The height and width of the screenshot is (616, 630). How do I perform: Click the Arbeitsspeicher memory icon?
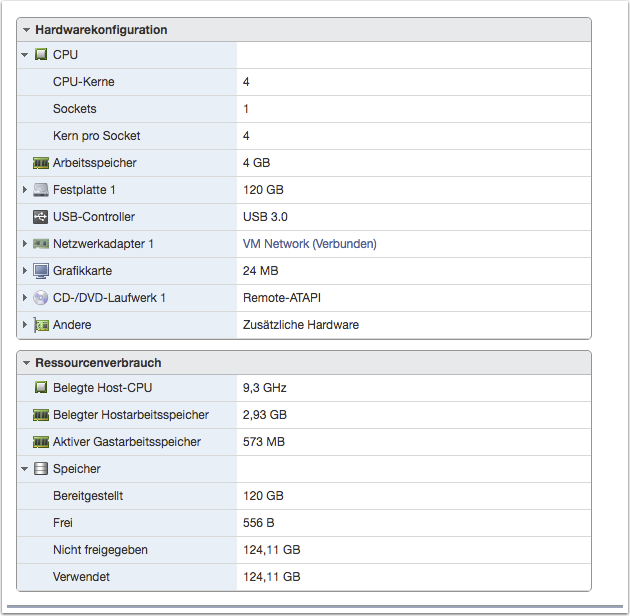[41, 163]
